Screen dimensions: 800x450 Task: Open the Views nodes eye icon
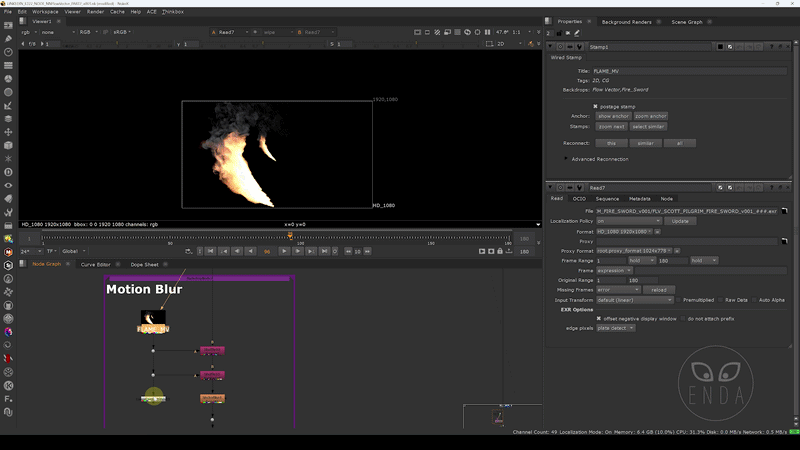tap(8, 186)
